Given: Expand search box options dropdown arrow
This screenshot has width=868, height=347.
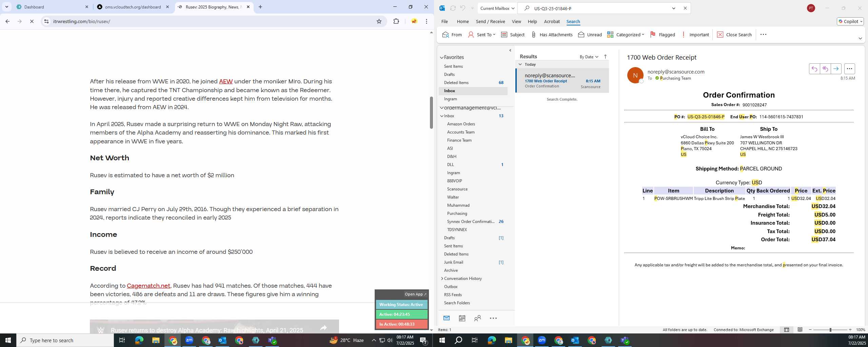Looking at the screenshot, I should 674,8.
